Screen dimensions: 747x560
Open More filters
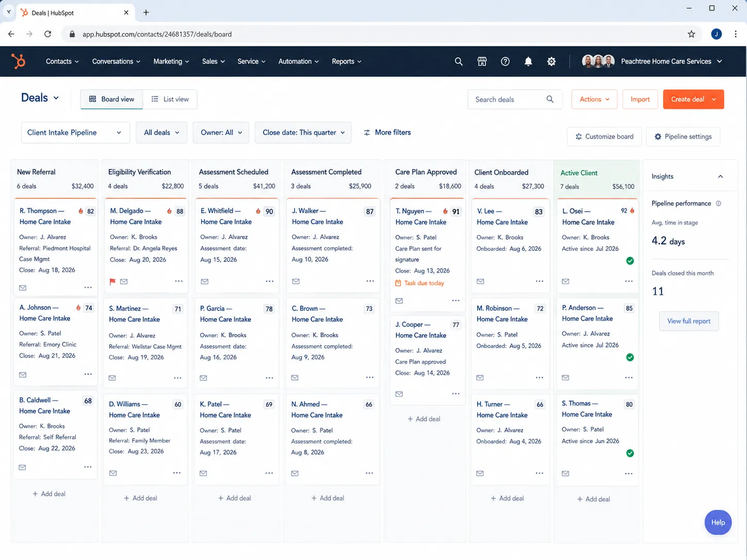click(x=387, y=133)
